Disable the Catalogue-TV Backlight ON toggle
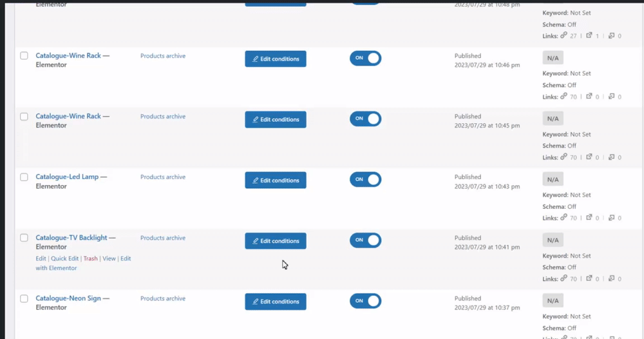The width and height of the screenshot is (644, 339). pos(366,240)
